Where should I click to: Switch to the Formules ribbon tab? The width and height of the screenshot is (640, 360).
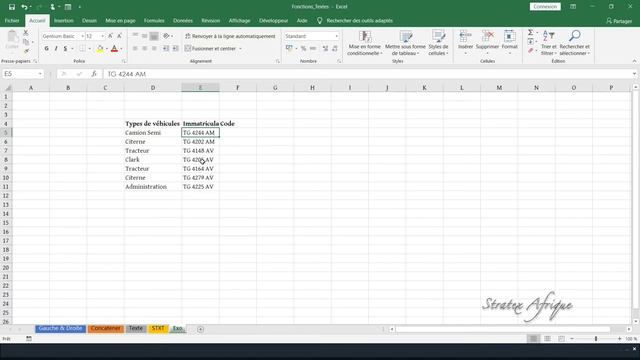(x=154, y=20)
